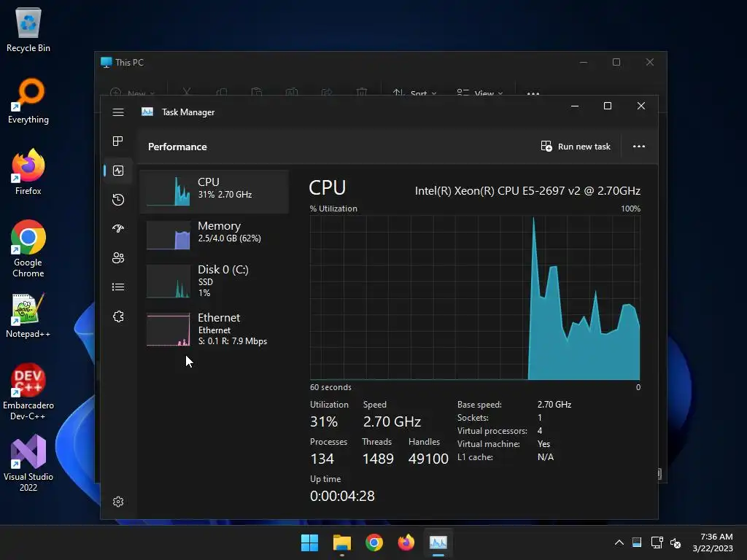The image size is (747, 560).
Task: Click the Task Manager title bar icon
Action: (147, 112)
